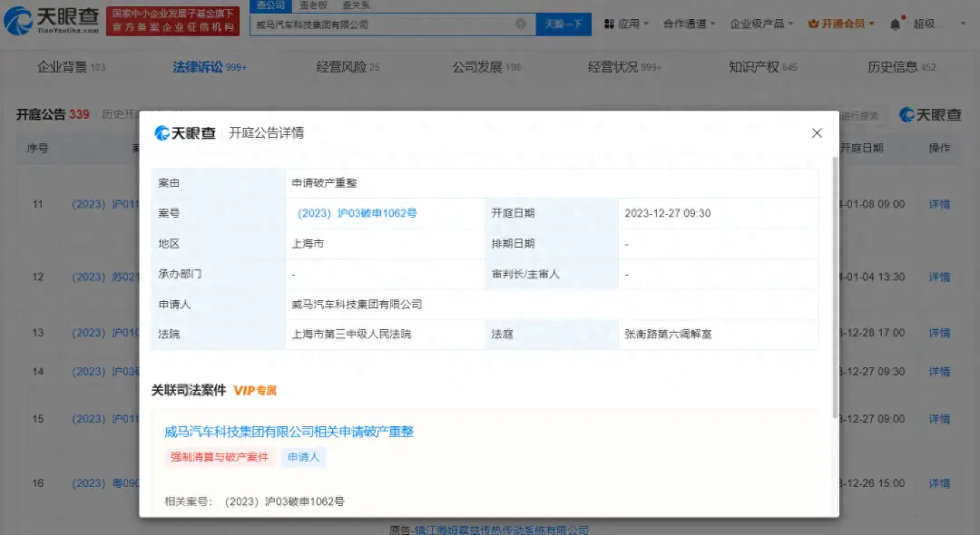This screenshot has width=980, height=535.
Task: Open the 经营状况 section tab
Action: 624,67
